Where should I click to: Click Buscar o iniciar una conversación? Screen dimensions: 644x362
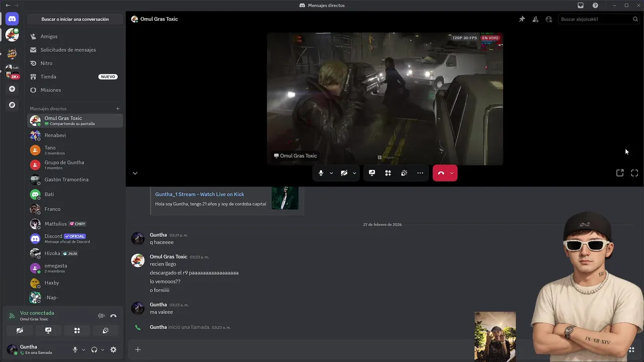click(x=75, y=19)
